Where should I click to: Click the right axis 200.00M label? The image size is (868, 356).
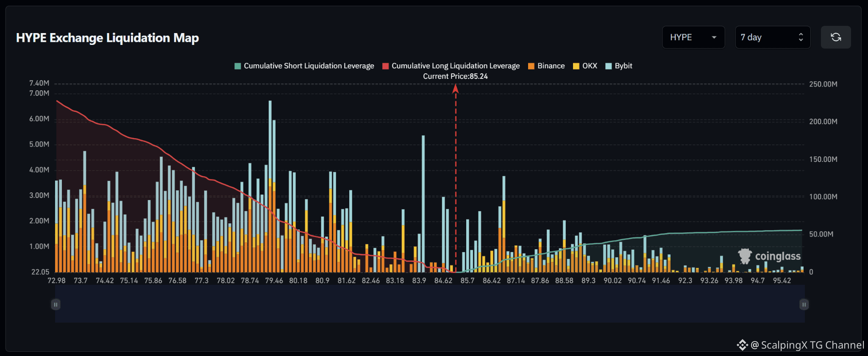[x=823, y=122]
